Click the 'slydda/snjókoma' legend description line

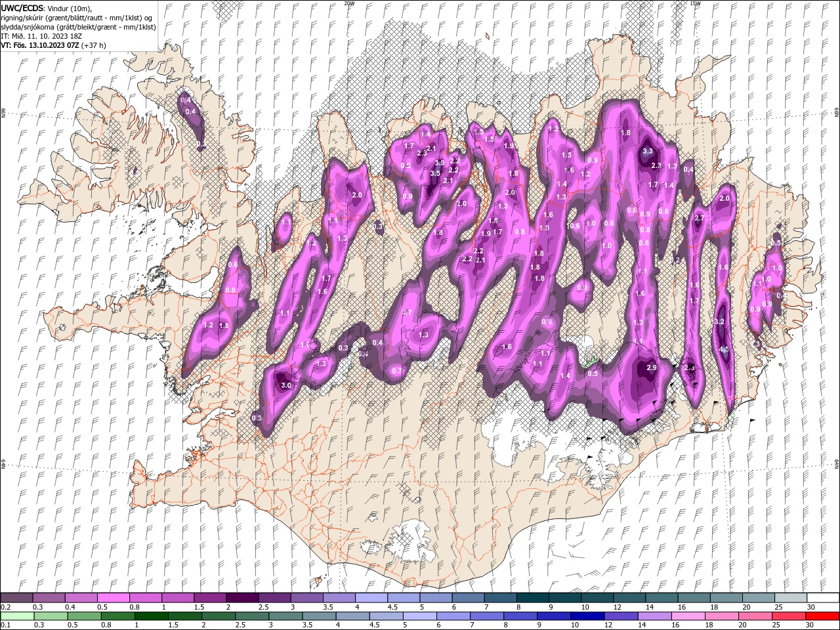(78, 27)
